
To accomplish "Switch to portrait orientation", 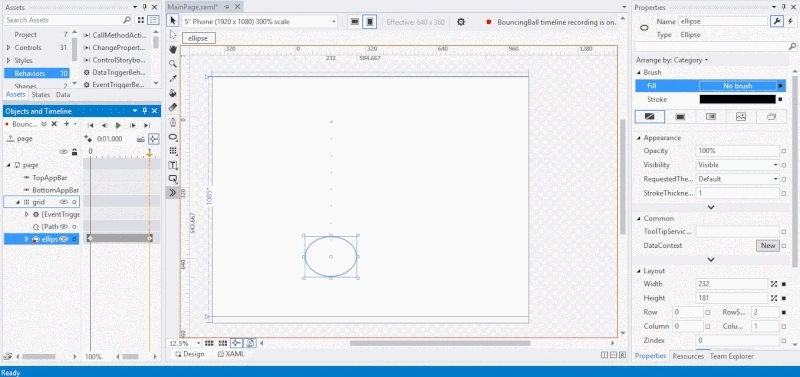I will click(x=370, y=22).
